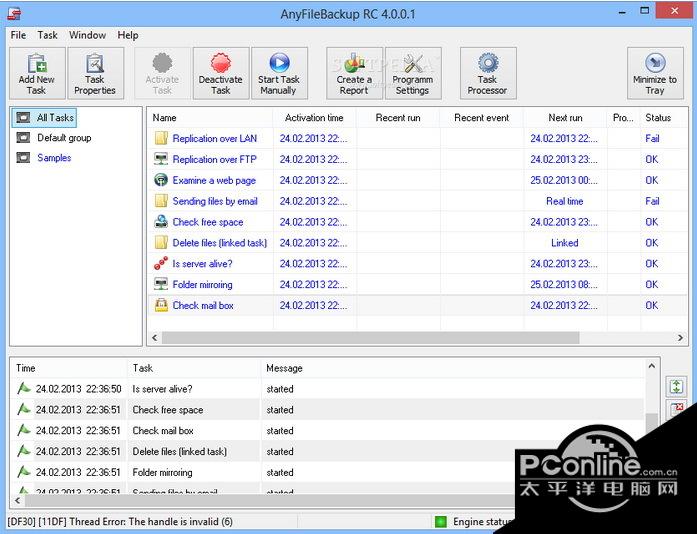Click the green Engine status indicator
Viewport: 697px width, 534px height.
point(440,522)
